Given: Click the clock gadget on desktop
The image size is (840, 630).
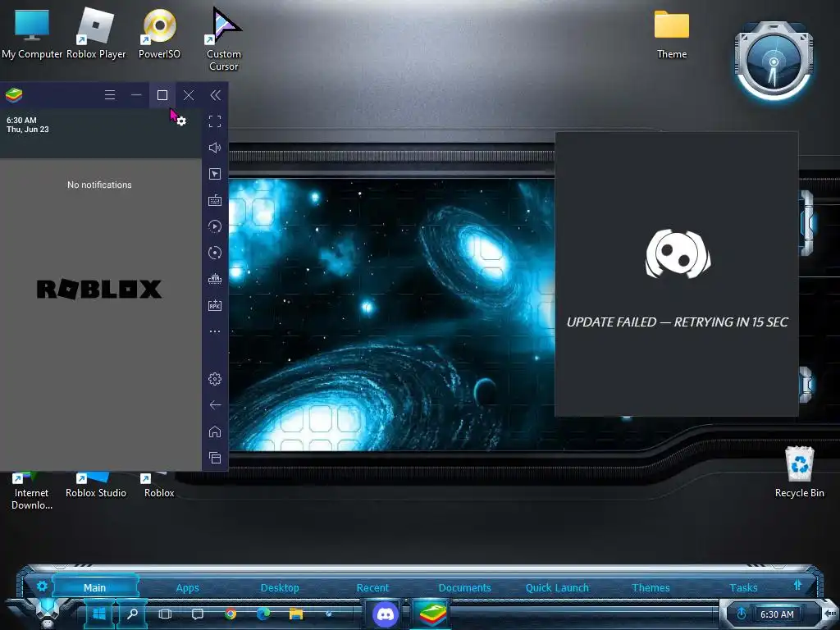Looking at the screenshot, I should pos(774,61).
